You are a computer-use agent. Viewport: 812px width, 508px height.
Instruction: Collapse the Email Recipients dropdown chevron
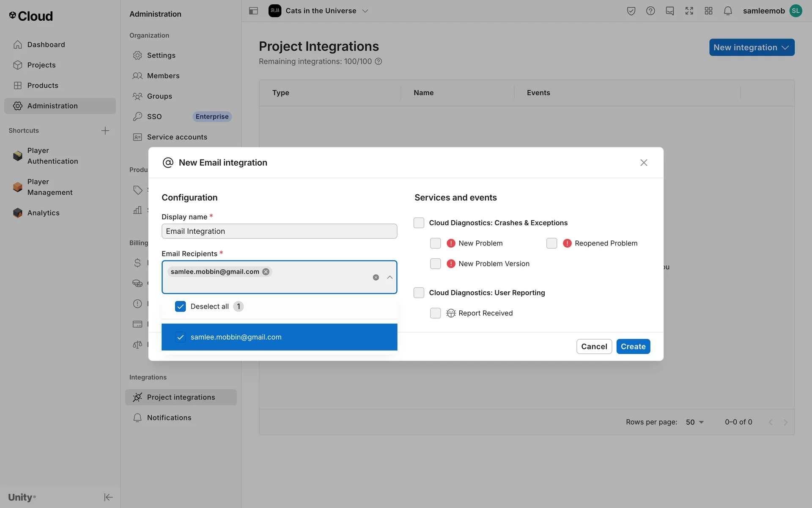click(390, 277)
